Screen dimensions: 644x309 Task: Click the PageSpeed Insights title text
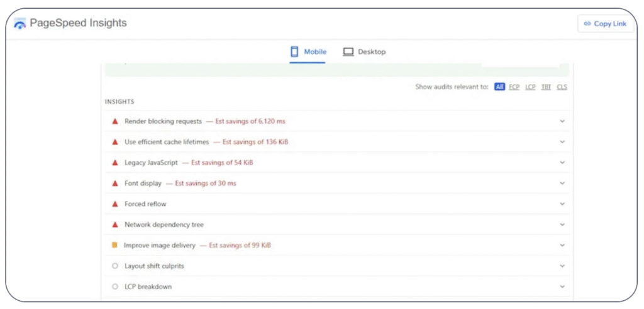pyautogui.click(x=78, y=23)
